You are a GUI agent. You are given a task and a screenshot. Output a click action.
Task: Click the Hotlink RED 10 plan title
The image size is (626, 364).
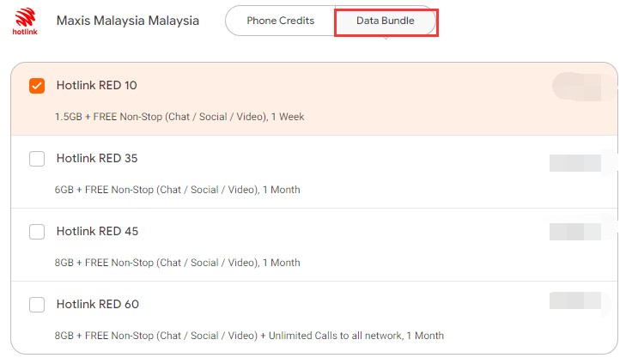(x=97, y=85)
